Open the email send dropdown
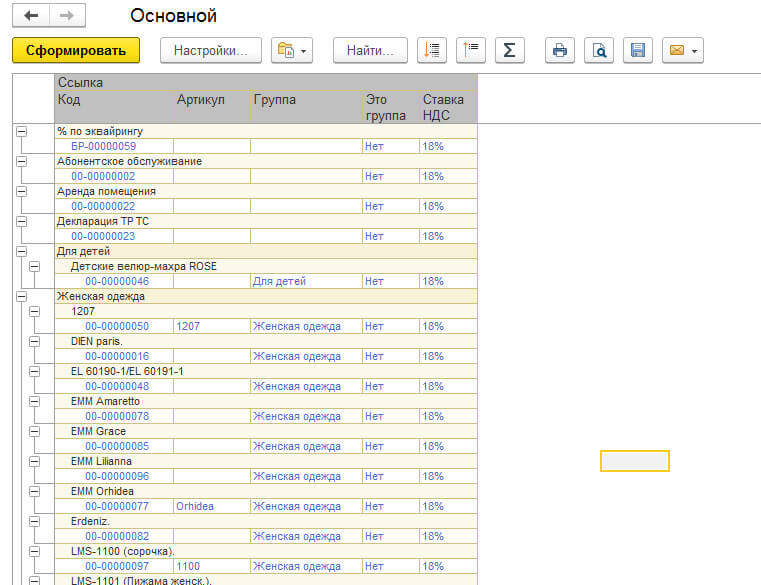This screenshot has width=761, height=585. [x=682, y=50]
